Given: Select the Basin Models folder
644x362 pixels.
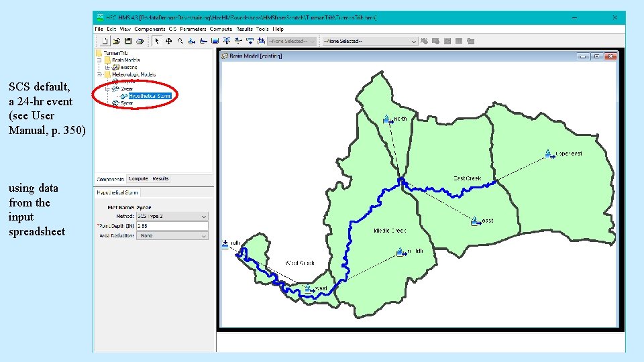Looking at the screenshot, I should [125, 60].
